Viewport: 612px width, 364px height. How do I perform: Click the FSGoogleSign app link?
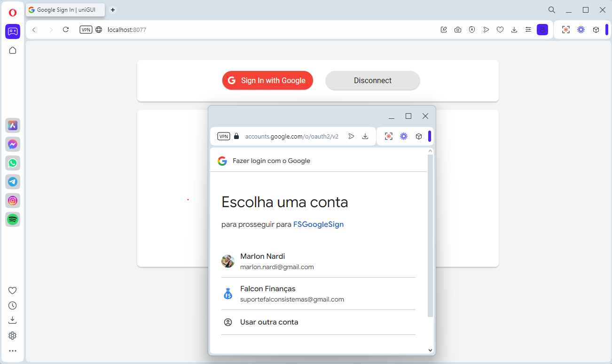click(x=319, y=225)
